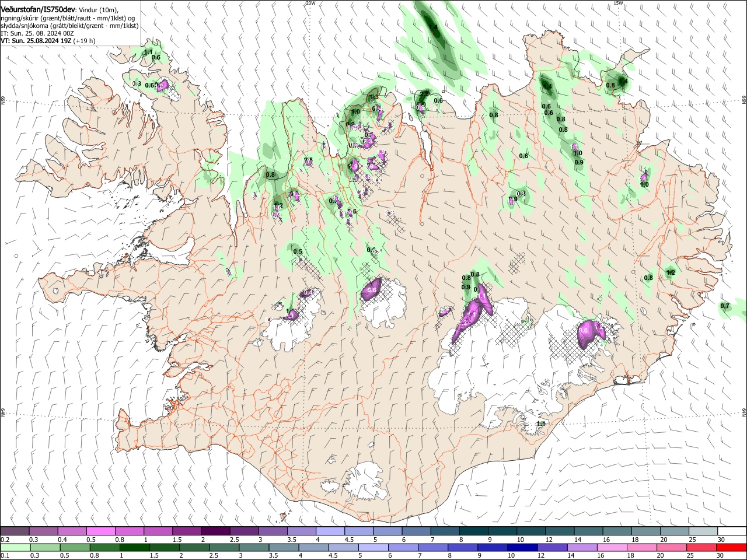Click the 64N latitude label on right edge

[x=743, y=412]
